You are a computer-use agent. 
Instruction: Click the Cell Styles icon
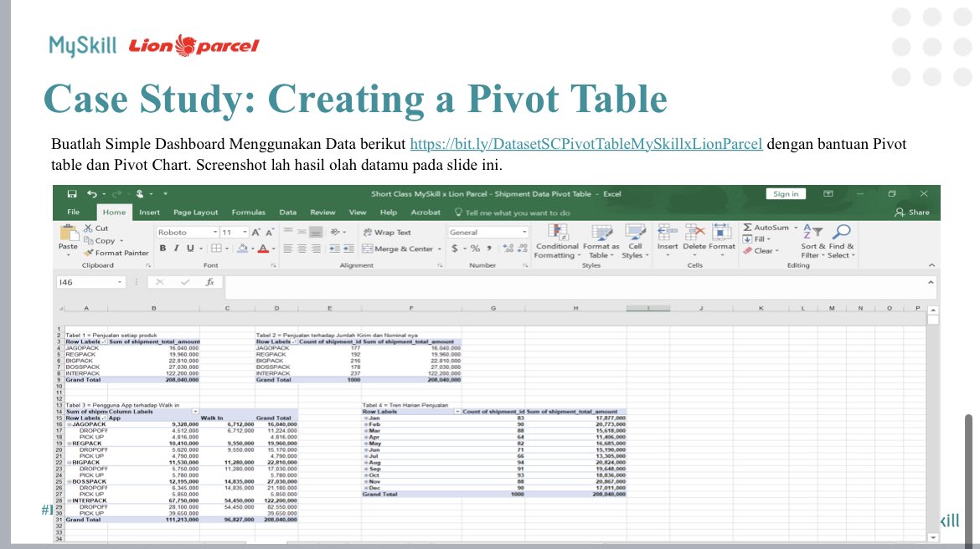[635, 233]
